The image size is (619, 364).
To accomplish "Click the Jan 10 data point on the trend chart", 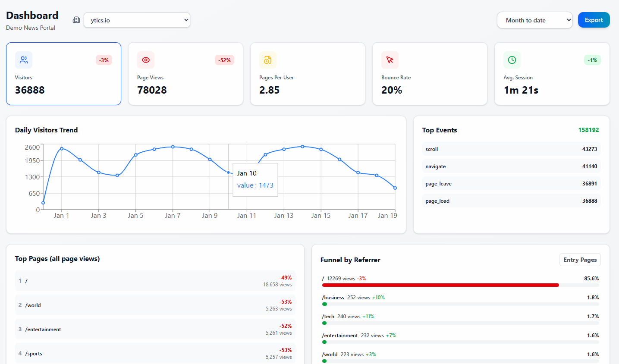I will tap(229, 172).
